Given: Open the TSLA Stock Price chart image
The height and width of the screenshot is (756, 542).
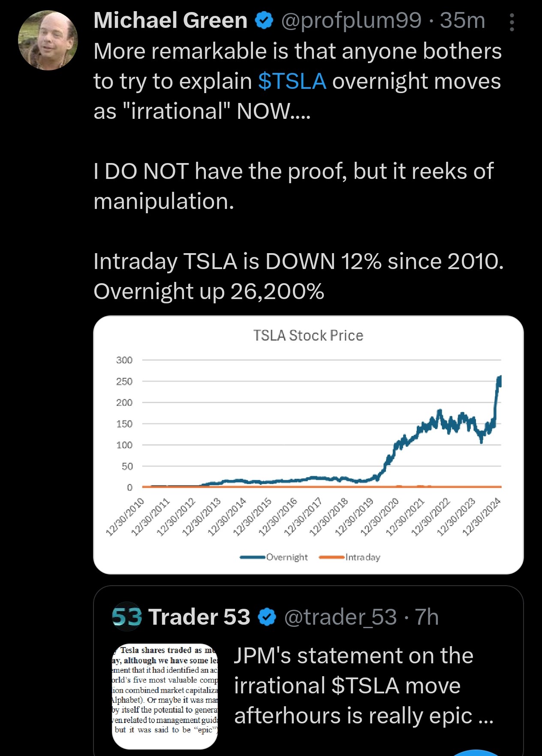Looking at the screenshot, I should click(308, 445).
